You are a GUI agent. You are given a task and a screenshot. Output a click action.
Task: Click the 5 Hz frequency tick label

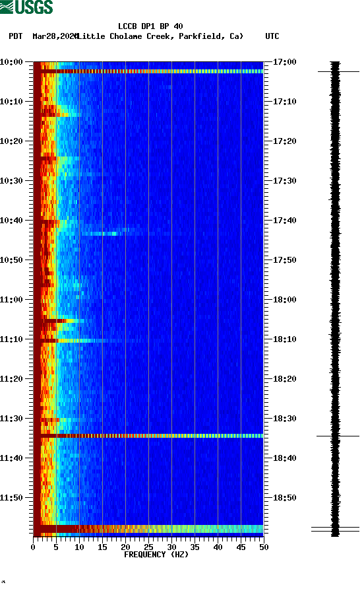56,547
